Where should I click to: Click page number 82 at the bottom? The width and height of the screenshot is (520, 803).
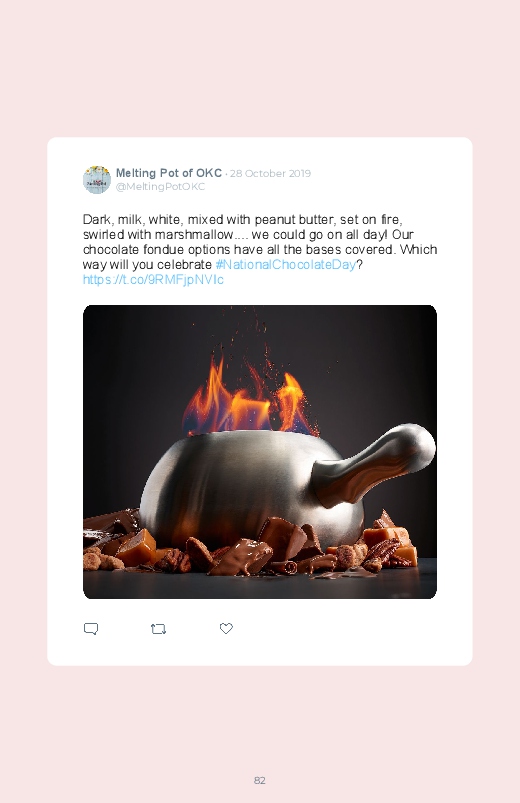[x=260, y=780]
